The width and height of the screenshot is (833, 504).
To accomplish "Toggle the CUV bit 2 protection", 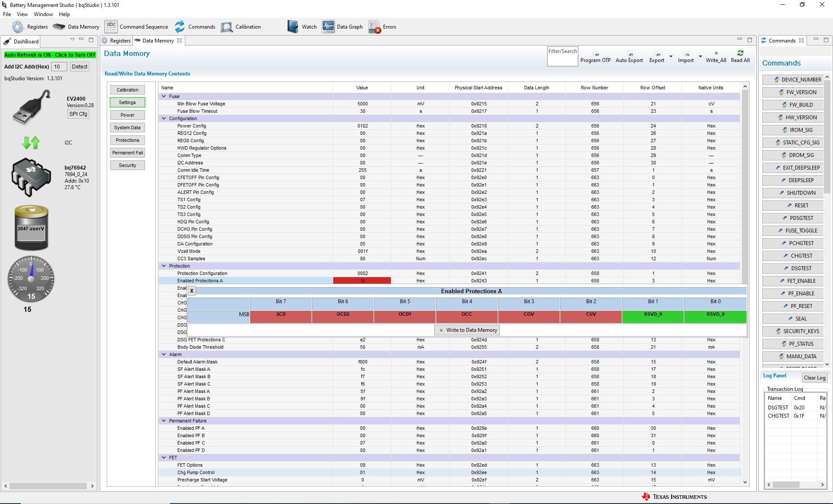I will (x=591, y=316).
